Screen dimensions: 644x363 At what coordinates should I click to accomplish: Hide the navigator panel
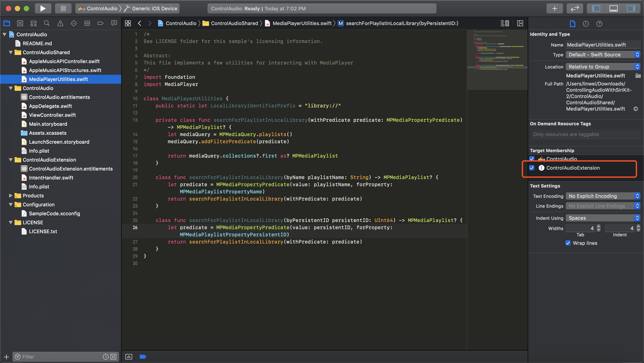597,9
